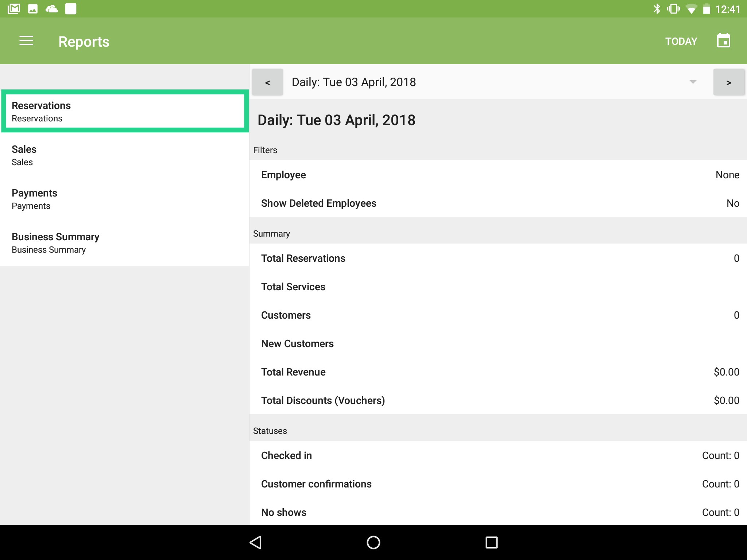This screenshot has height=560, width=747.
Task: Go to previous day with left arrow
Action: [x=267, y=82]
